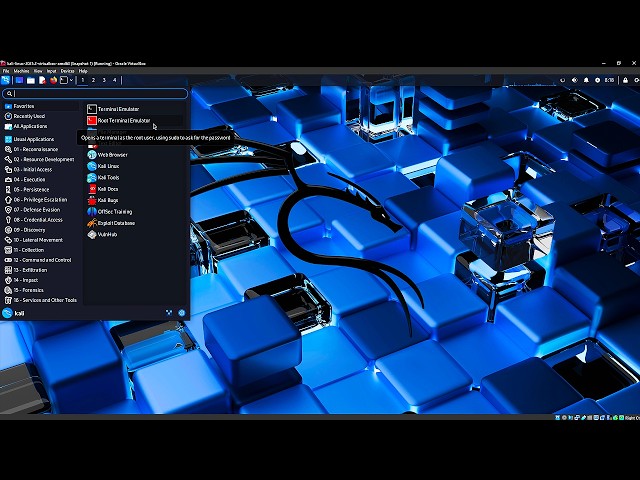Viewport: 640px width, 480px height.
Task: Open the 06 - Privilege Escalation category
Action: 41,200
